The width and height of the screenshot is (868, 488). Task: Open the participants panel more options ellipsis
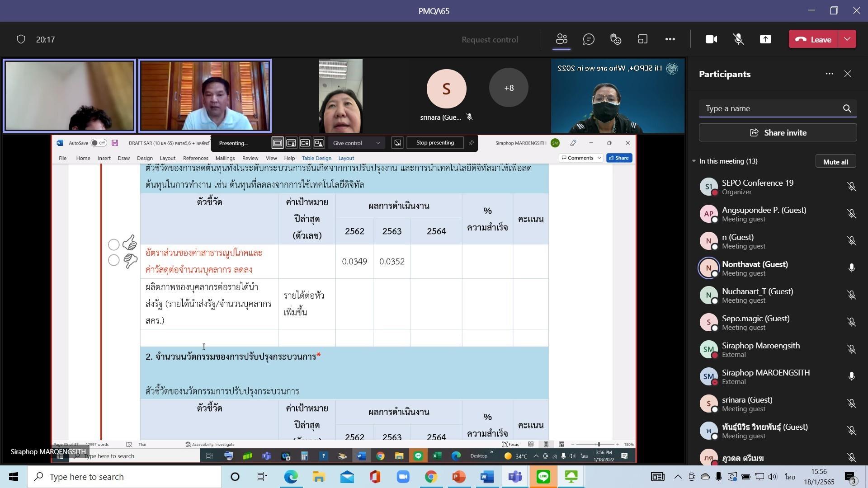click(x=829, y=74)
